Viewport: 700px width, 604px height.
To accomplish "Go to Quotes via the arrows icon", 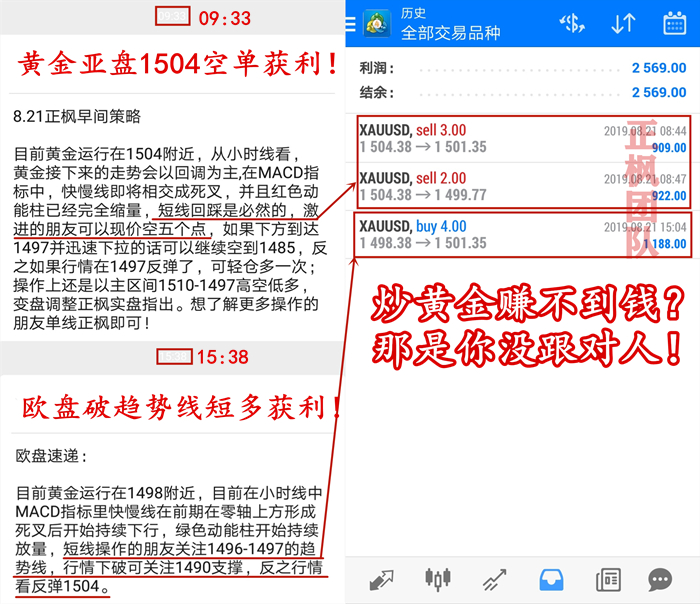I will pyautogui.click(x=381, y=579).
